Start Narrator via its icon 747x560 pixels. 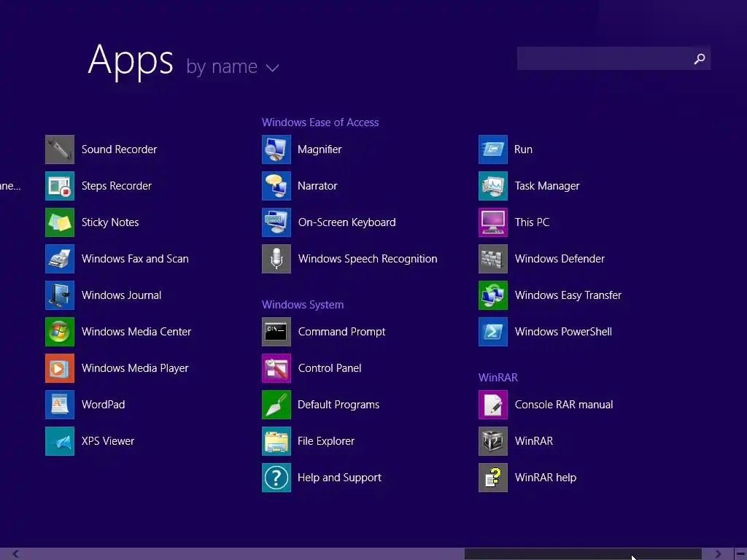(276, 186)
